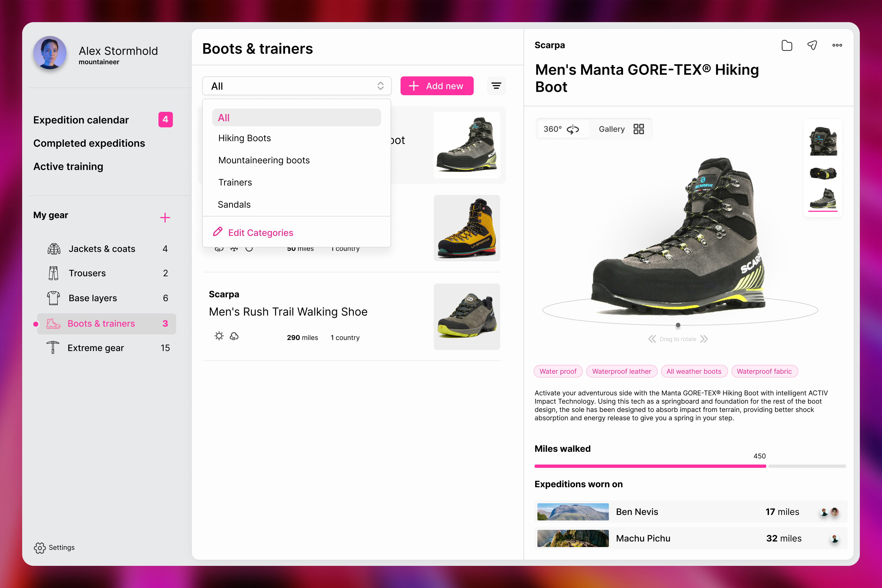Screen dimensions: 882x588
Task: Click the Edit Categories link
Action: point(260,233)
